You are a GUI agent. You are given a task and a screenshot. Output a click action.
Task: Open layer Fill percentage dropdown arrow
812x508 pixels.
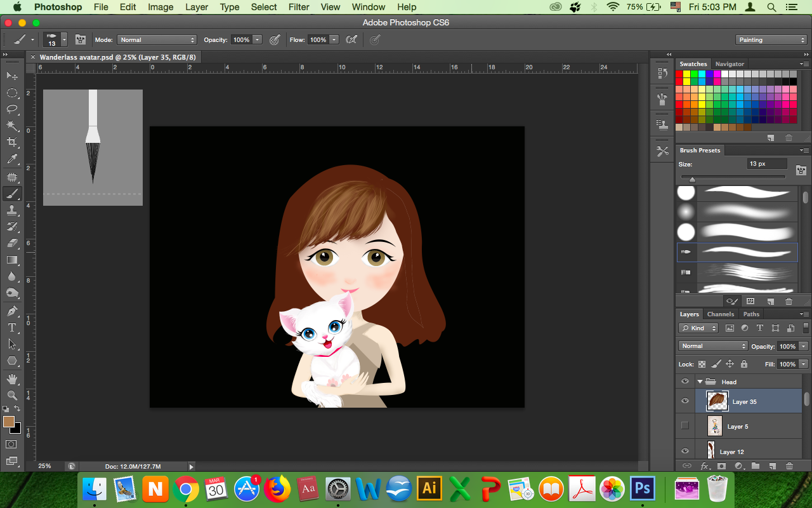pos(804,364)
